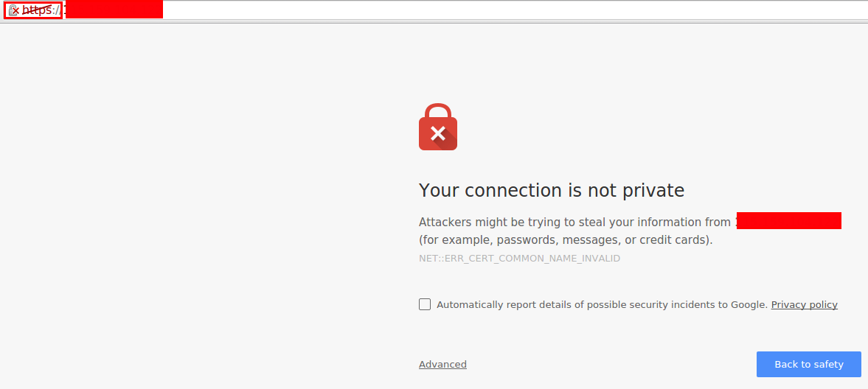
Task: Click the redacted hostname in the warning message
Action: pyautogui.click(x=788, y=221)
